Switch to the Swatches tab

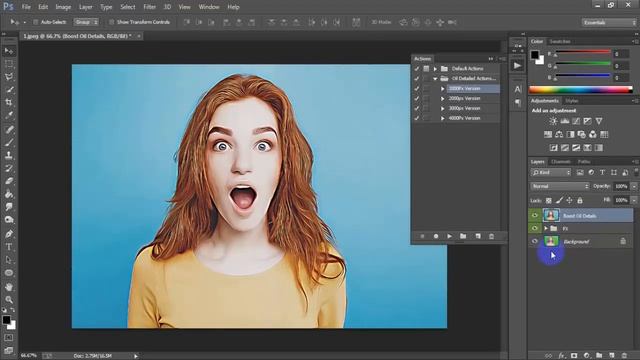point(560,42)
